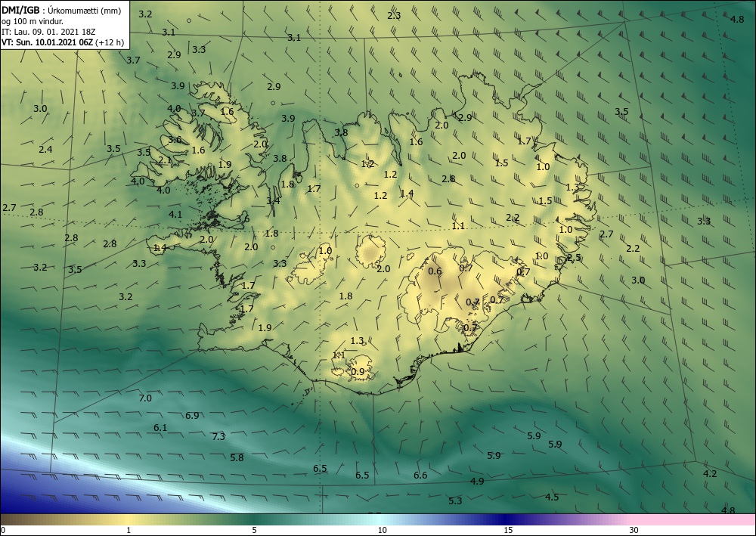Click the 4.2 value on the map
Viewport: 756px width, 536px height.
[710, 474]
